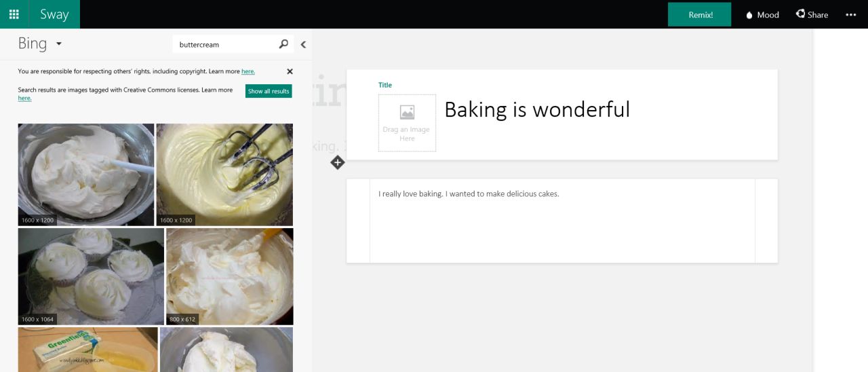Viewport: 868px width, 372px height.
Task: Select the 800 x 612 frosting image
Action: click(230, 276)
